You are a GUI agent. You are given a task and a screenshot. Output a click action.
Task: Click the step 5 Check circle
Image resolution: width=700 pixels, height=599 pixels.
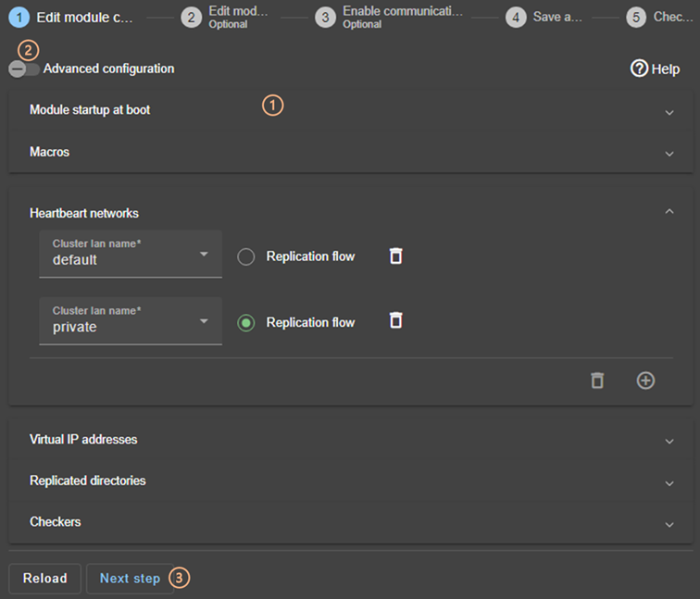[x=635, y=18]
